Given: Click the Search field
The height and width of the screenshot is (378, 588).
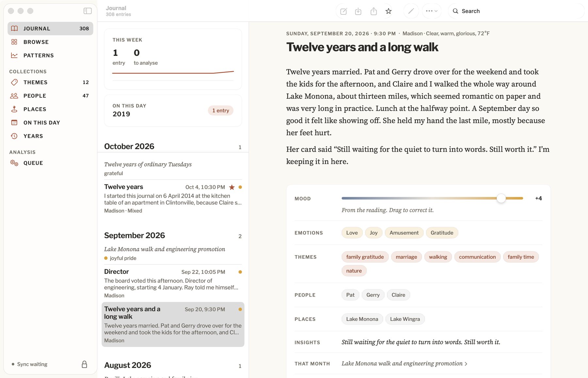Looking at the screenshot, I should pyautogui.click(x=516, y=11).
